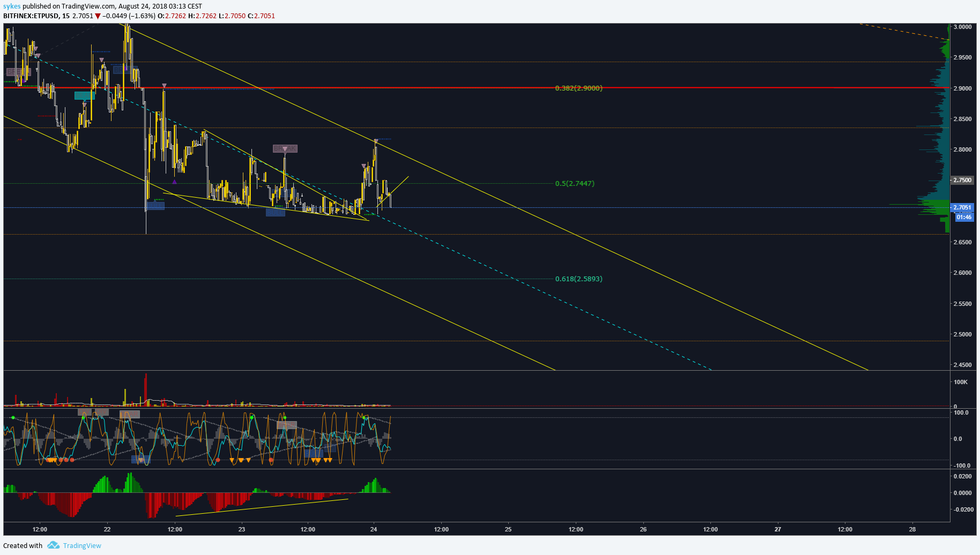Viewport: 980px width, 555px height.
Task: Click the -100.0 oscillator axis label
Action: pyautogui.click(x=961, y=466)
